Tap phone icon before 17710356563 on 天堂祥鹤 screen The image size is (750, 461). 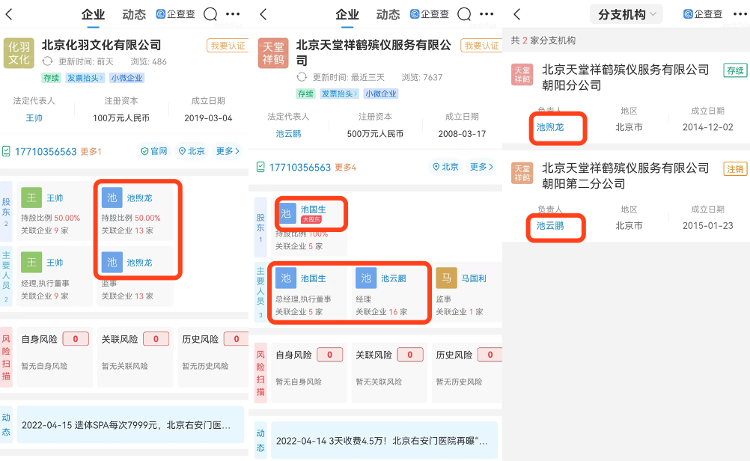pos(261,167)
